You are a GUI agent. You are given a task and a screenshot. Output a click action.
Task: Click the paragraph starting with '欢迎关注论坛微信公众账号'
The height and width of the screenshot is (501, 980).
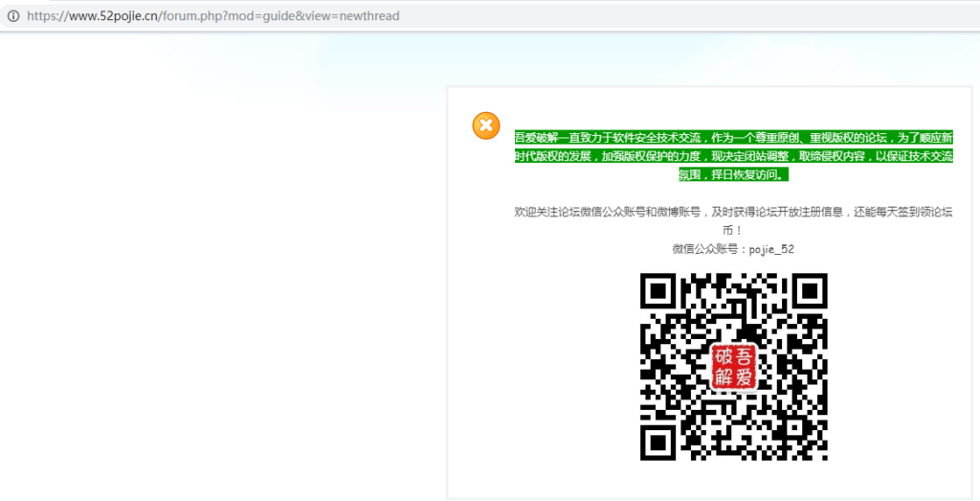tap(734, 221)
